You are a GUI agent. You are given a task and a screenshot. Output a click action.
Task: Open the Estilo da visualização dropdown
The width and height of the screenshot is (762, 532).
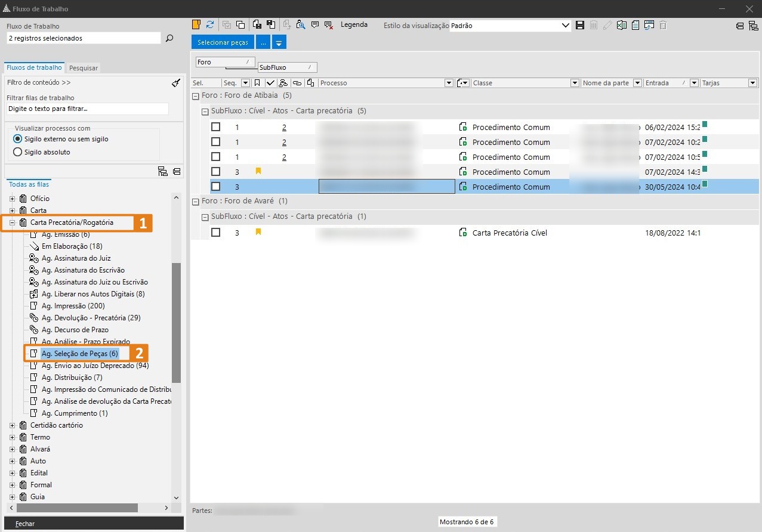(x=566, y=26)
